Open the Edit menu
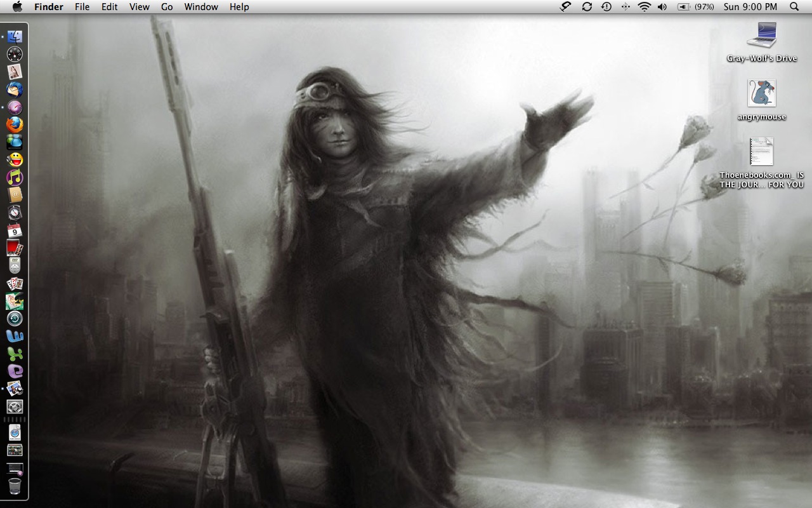The height and width of the screenshot is (508, 812). coord(110,7)
